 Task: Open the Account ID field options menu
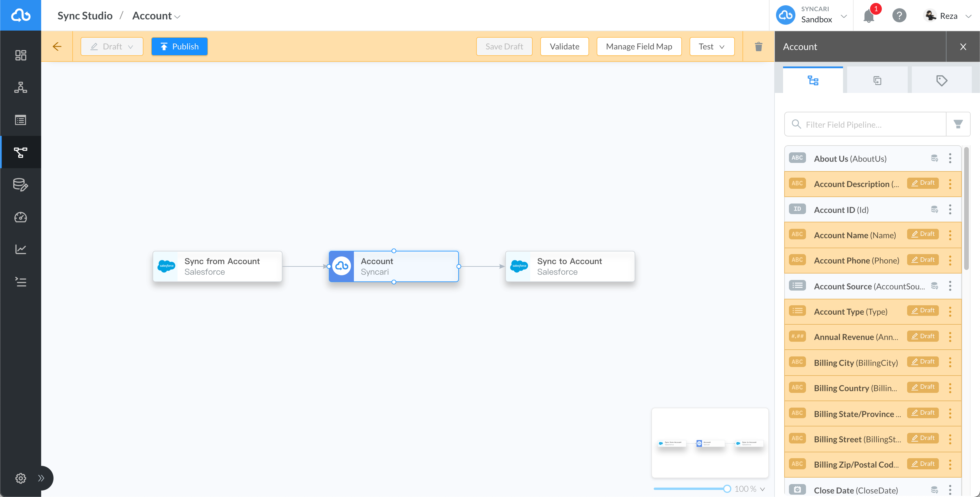(x=950, y=209)
